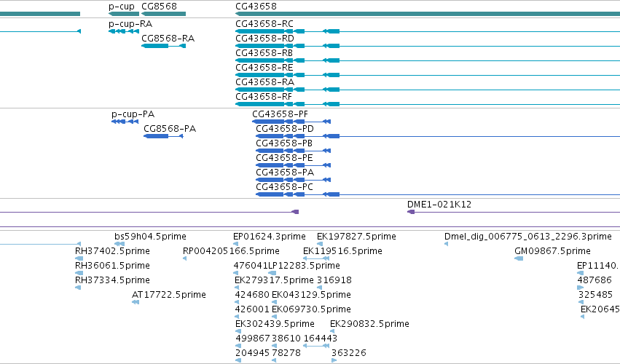Viewport: 620px width, 364px height.
Task: Select EK279317.5prime label
Action: [274, 280]
